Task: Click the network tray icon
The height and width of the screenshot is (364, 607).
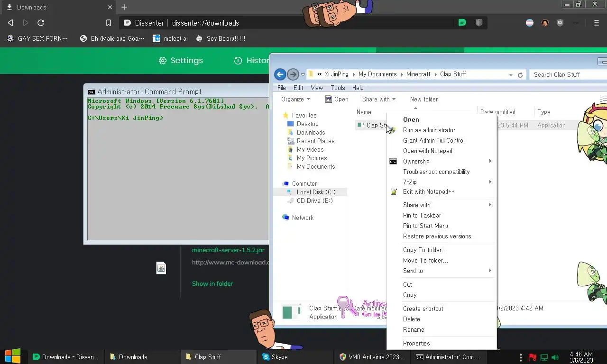Action: (x=544, y=357)
